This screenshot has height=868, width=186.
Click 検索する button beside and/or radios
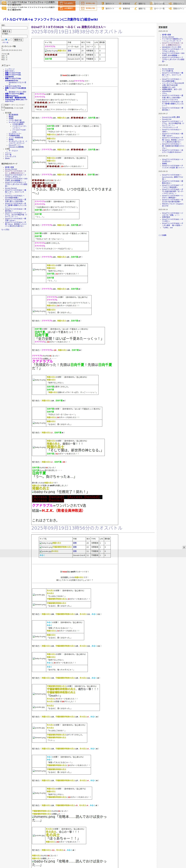click(x=18, y=40)
